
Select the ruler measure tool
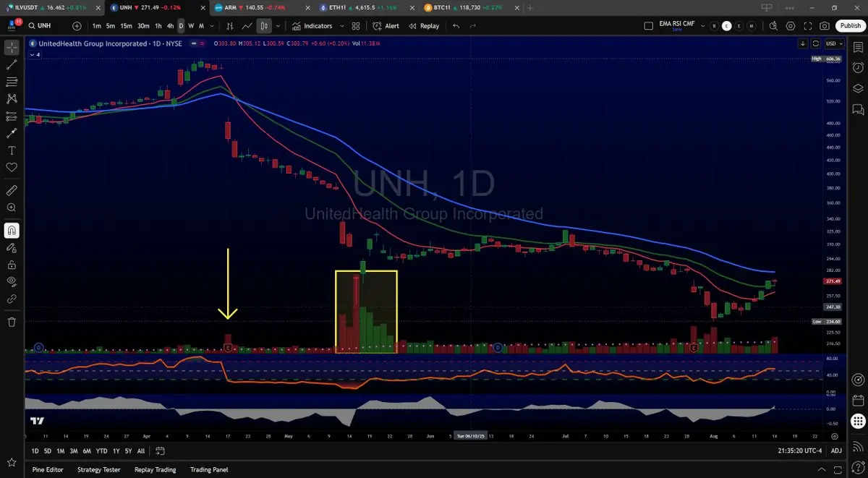(12, 190)
